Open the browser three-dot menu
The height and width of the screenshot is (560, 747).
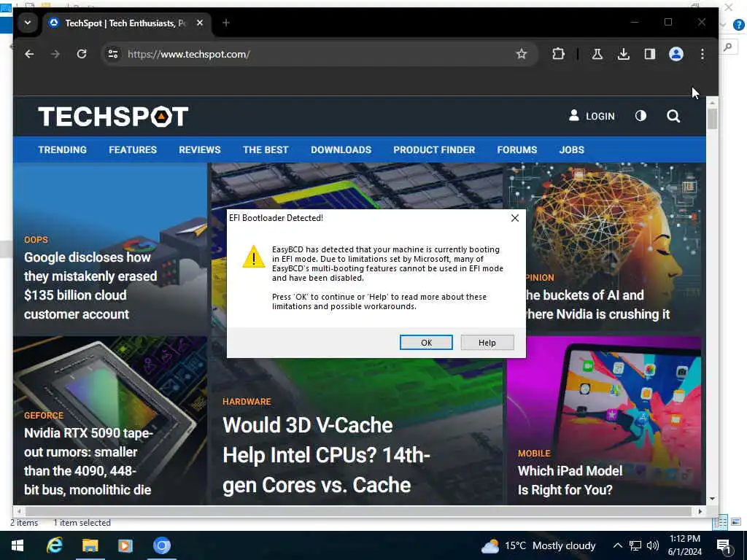(x=703, y=54)
